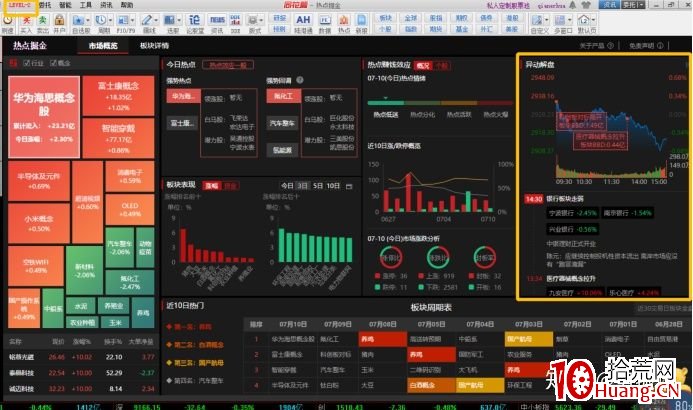The image size is (693, 410).
Task: Expand the 选股 dropdown arrow
Action: 179,20
